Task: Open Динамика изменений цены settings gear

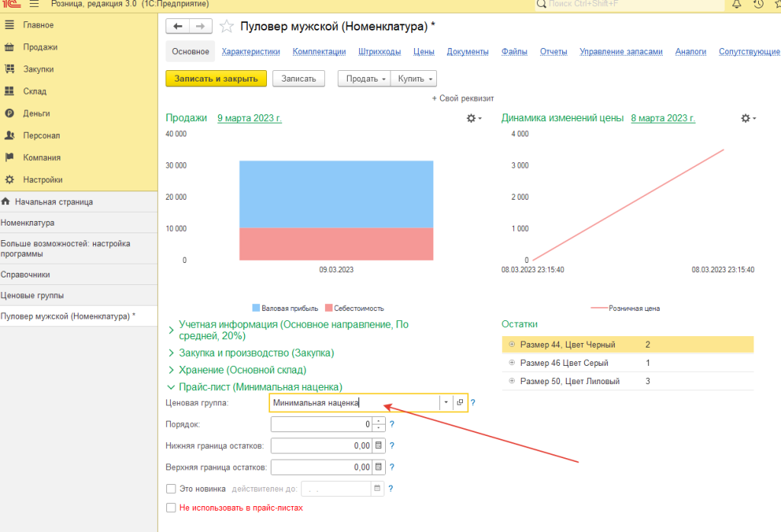Action: (747, 118)
